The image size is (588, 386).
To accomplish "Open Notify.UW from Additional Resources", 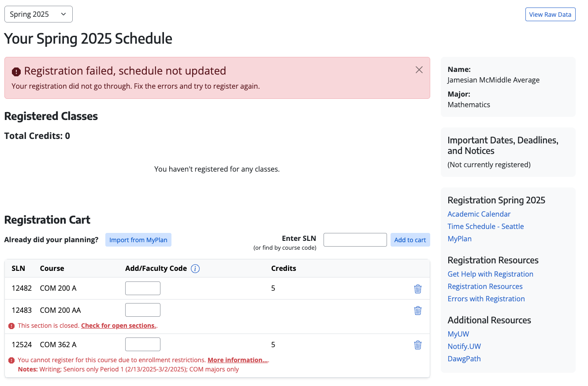I will [x=464, y=346].
